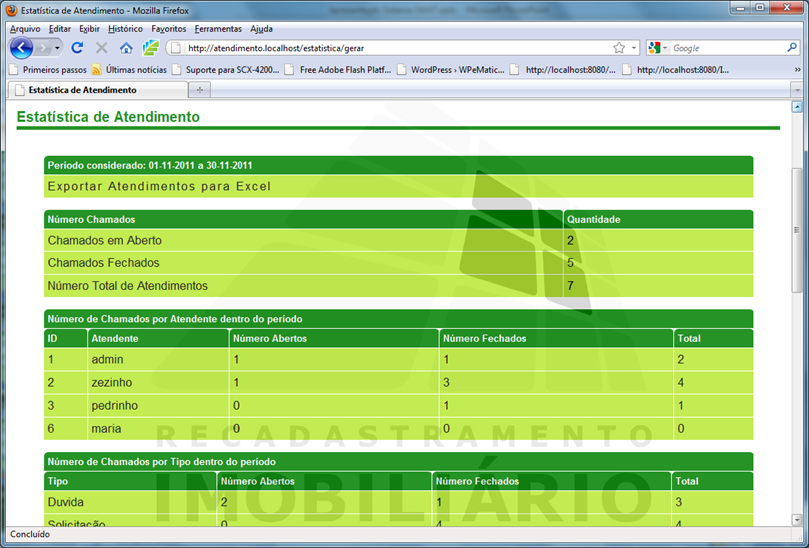Click the vertical scrollbar thumb
This screenshot has height=548, width=809.
click(x=797, y=230)
